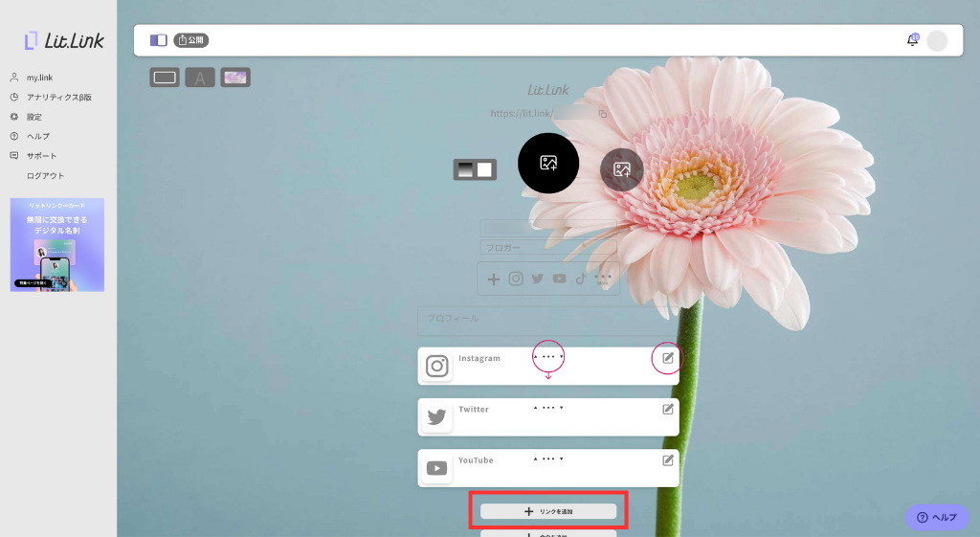Click the Lit.Link logo in sidebar
Image resolution: width=980 pixels, height=537 pixels.
coord(64,40)
